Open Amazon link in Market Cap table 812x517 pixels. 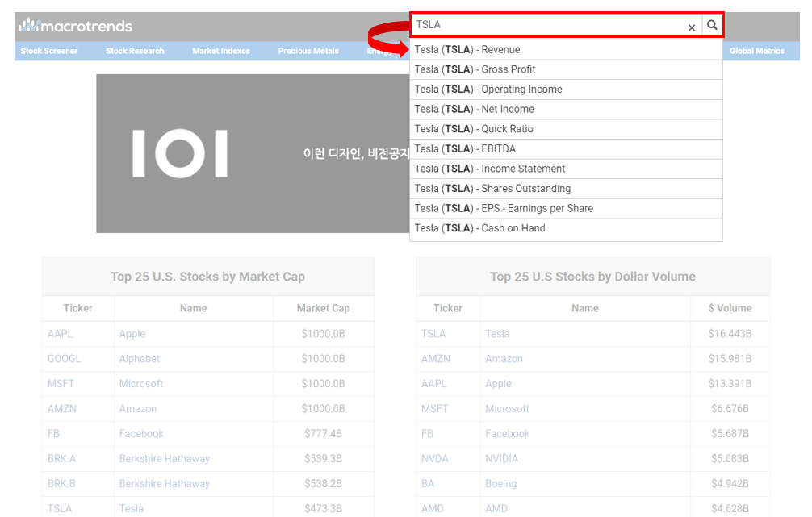(138, 409)
